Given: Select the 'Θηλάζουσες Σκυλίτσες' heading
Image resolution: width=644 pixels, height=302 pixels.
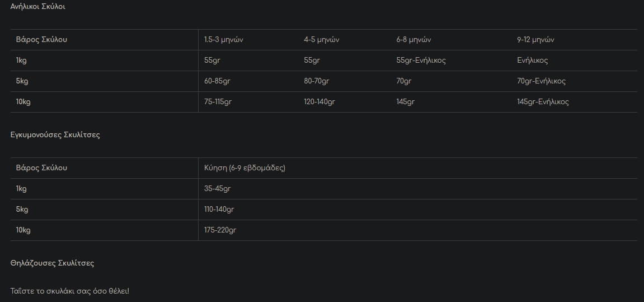Looking at the screenshot, I should pos(52,263).
